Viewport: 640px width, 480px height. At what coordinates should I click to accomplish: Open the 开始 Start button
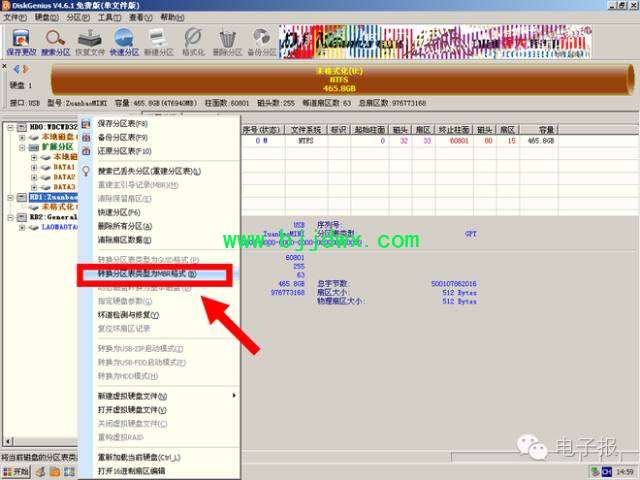coord(16,472)
